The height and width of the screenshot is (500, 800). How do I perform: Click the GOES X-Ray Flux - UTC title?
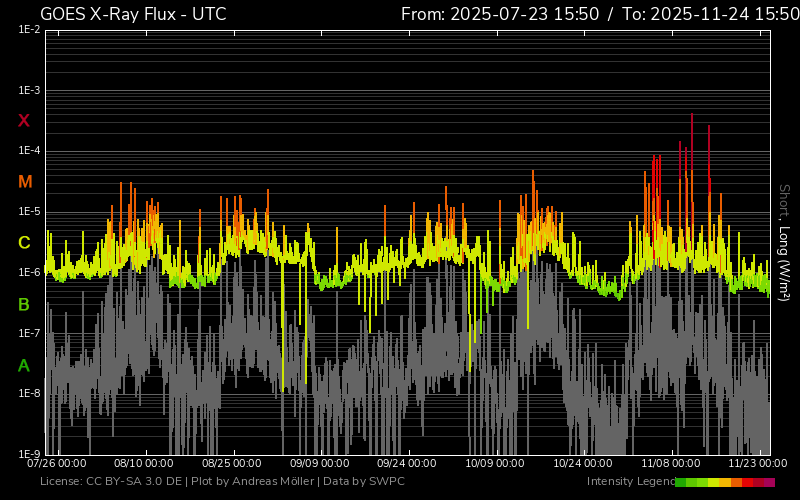[133, 14]
